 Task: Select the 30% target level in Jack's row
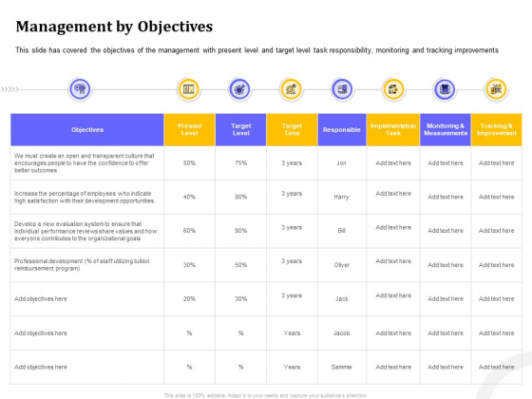[241, 299]
